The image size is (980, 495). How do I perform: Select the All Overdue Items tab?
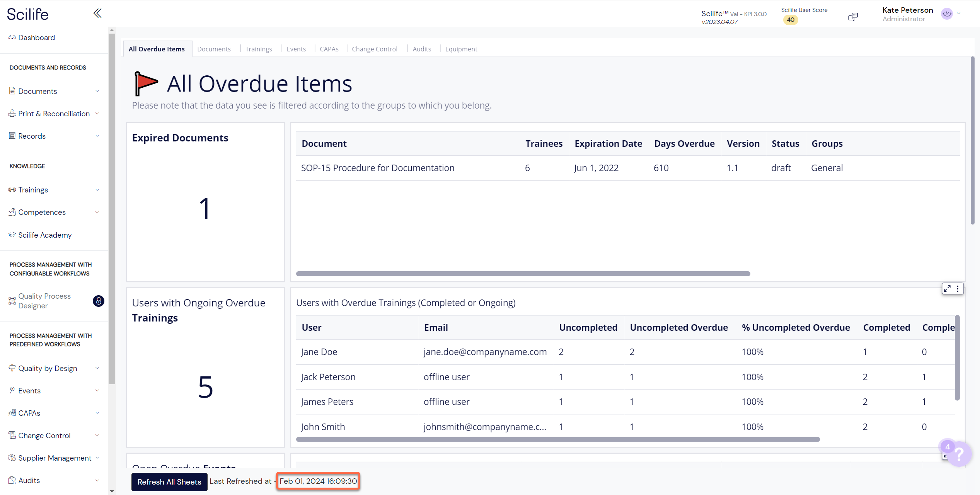click(x=157, y=49)
